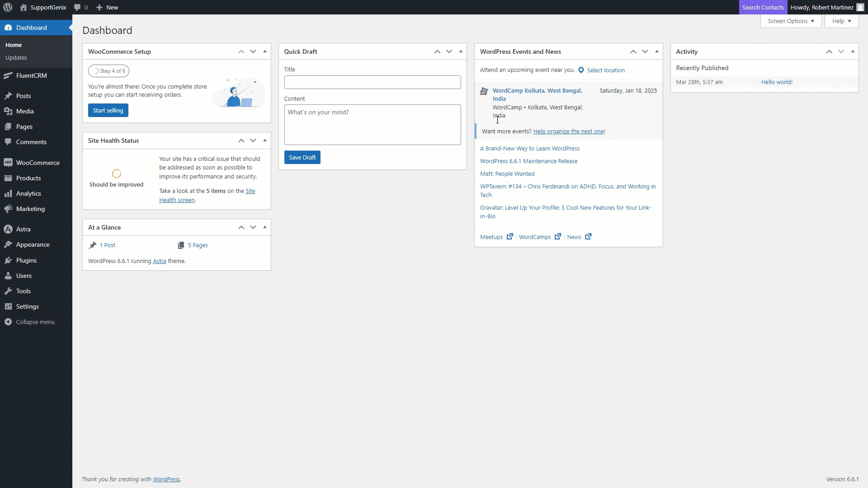Open the 1 Post link
Image resolution: width=868 pixels, height=488 pixels.
point(108,245)
